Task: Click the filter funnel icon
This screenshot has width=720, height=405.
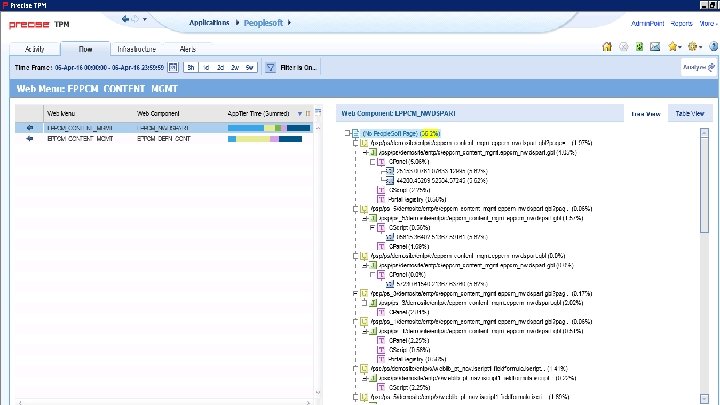Action: (270, 68)
